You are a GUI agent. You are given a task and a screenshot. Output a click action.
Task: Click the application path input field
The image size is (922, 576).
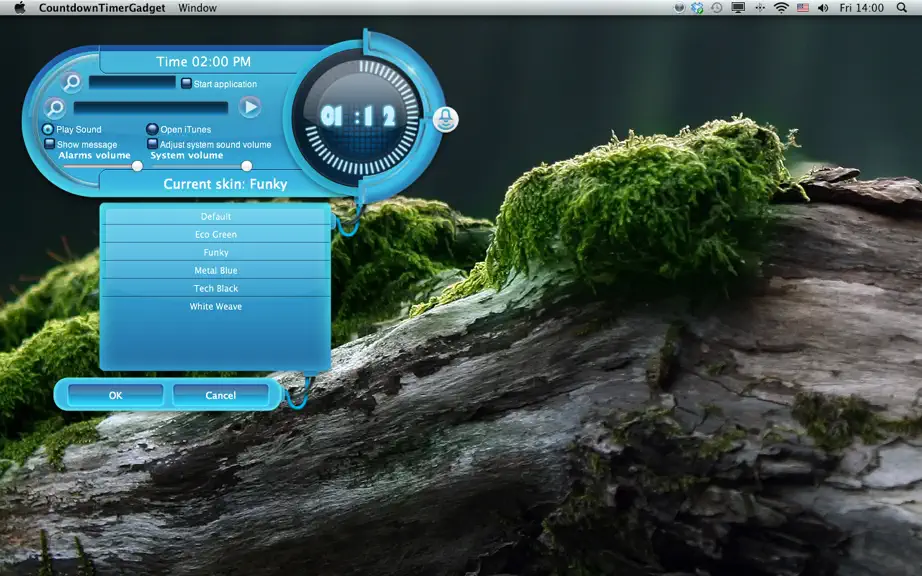pyautogui.click(x=132, y=82)
